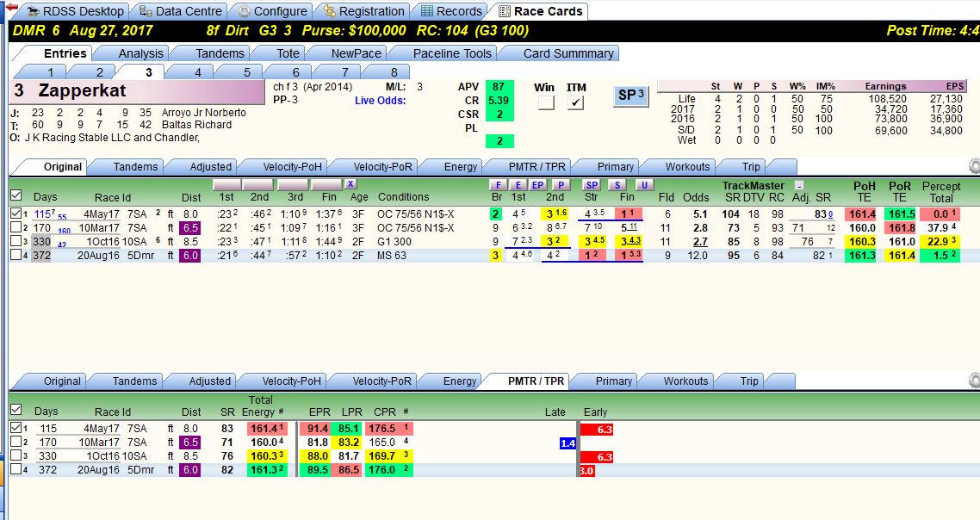Select horse number tab 7
Screen dimensions: 980x520
345,71
